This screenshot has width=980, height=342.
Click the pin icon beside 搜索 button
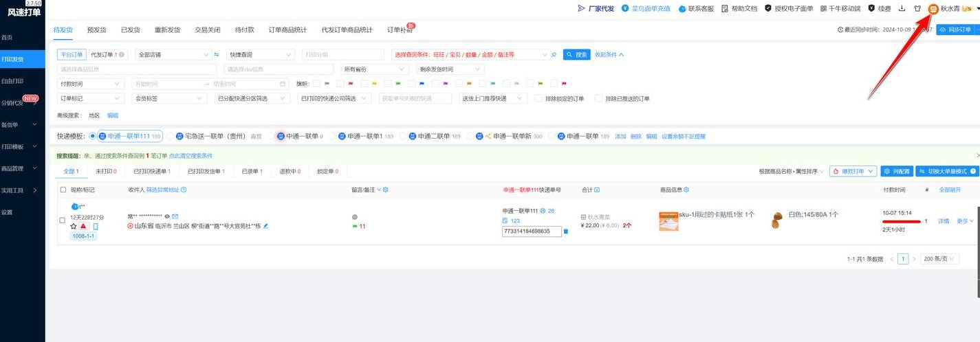tap(554, 54)
